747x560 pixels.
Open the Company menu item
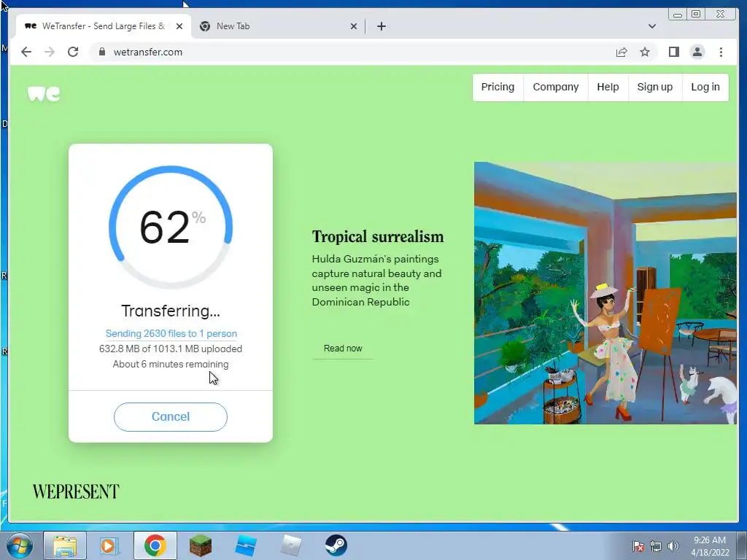coord(555,87)
